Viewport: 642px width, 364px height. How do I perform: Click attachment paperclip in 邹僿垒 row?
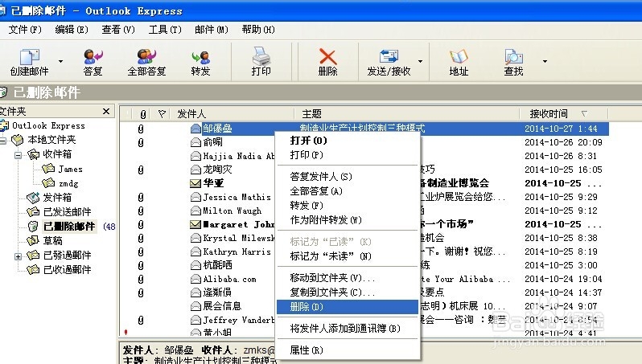coord(141,129)
